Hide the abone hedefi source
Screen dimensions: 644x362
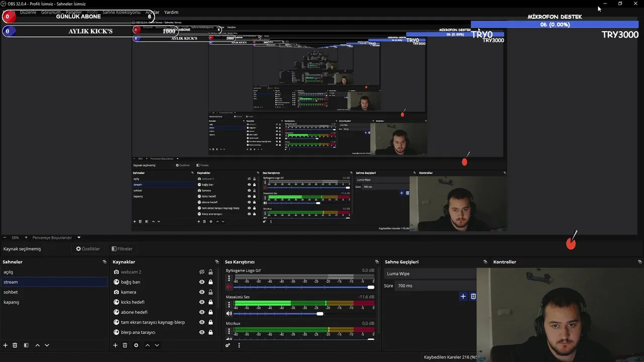tap(202, 312)
